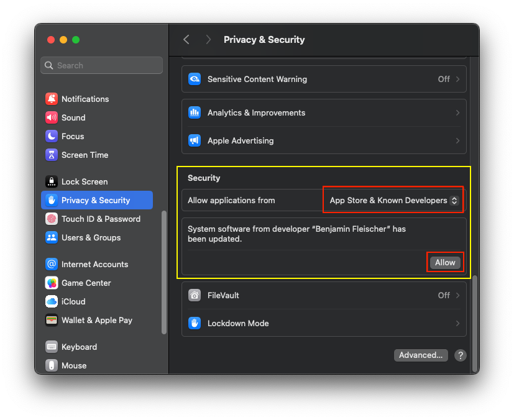
Task: Click the iCloud cloud icon
Action: (52, 301)
